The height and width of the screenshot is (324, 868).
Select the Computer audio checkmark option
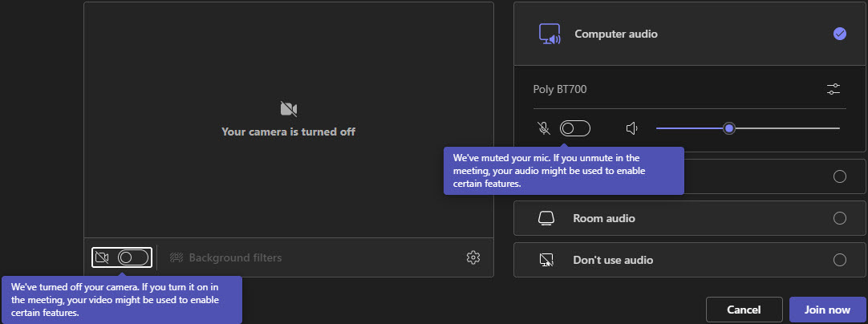click(x=840, y=34)
